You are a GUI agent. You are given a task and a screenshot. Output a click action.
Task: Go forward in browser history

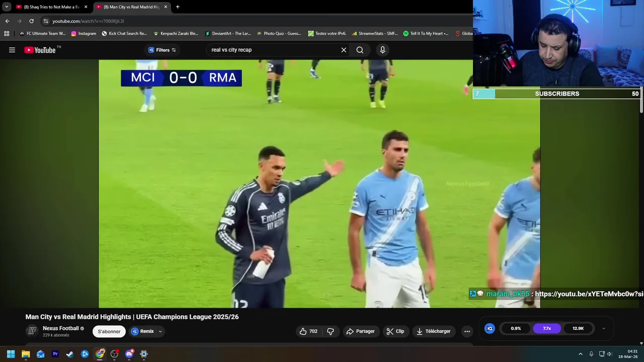(x=19, y=21)
